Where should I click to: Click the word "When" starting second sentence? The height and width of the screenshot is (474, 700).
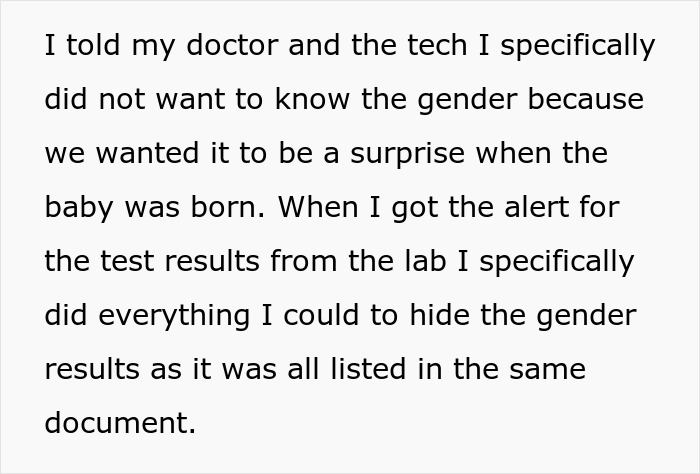pyautogui.click(x=313, y=208)
